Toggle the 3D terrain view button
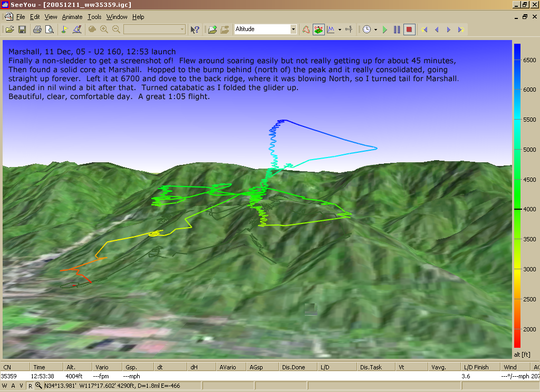The width and height of the screenshot is (540, 392). (x=319, y=30)
